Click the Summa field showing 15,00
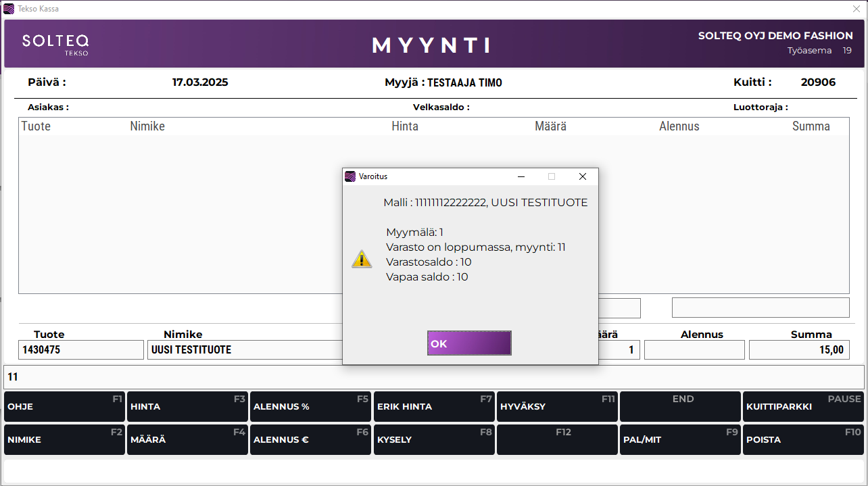 pyautogui.click(x=798, y=350)
